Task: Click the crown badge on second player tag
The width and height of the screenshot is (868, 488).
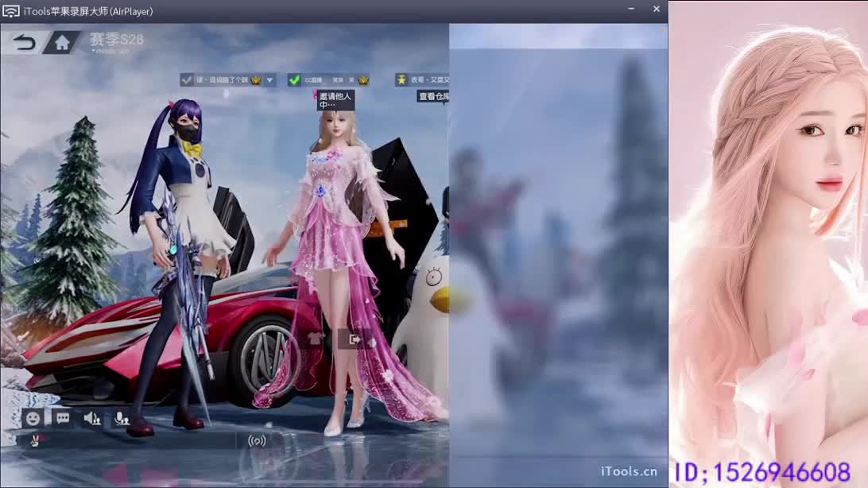Action: (x=363, y=80)
